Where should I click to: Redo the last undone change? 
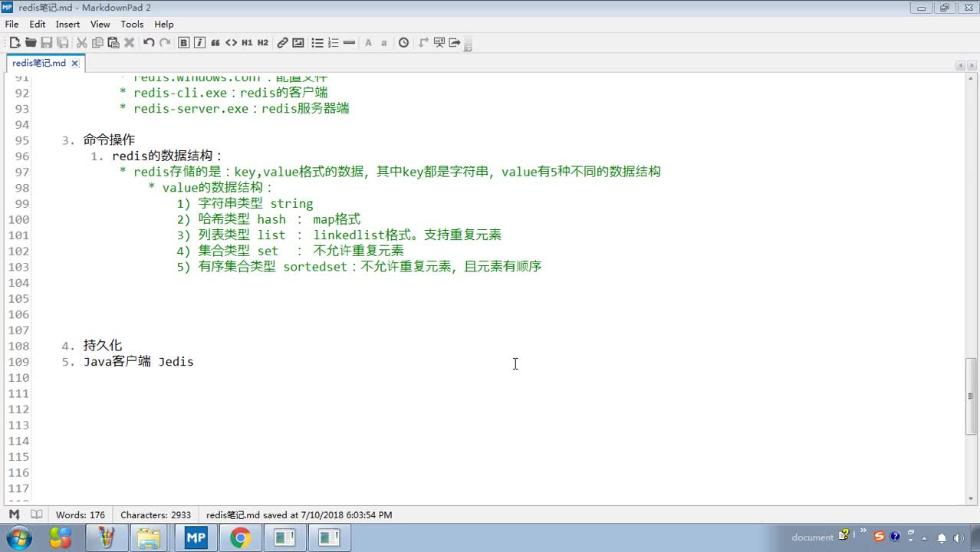[x=165, y=43]
